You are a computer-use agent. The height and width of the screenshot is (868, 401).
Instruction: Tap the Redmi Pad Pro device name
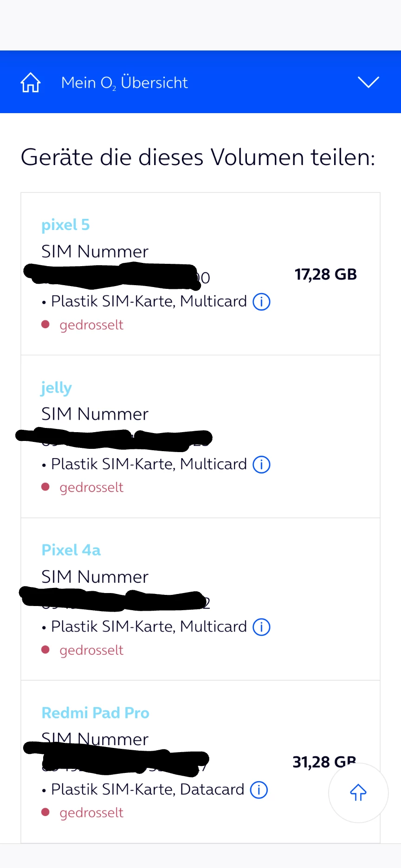(95, 713)
